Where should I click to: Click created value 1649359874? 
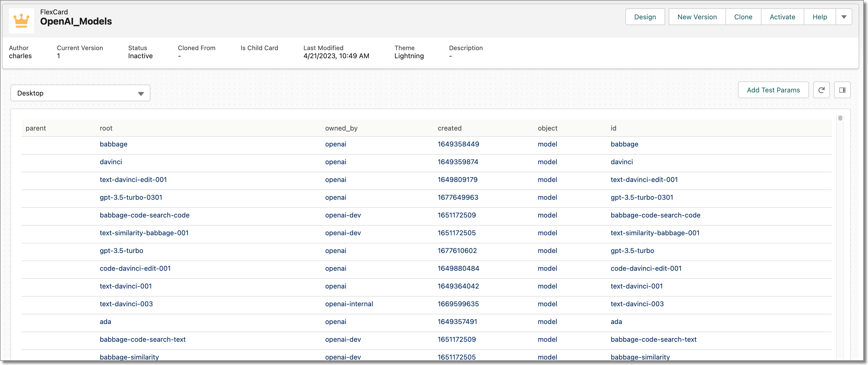(x=458, y=162)
